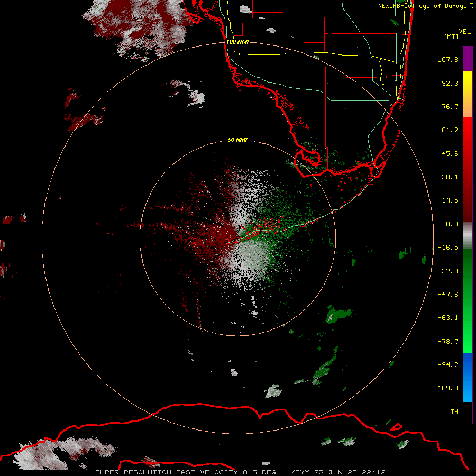Click the Super-Resolution Base Velocity caption
The image size is (476, 476).
coord(240,472)
